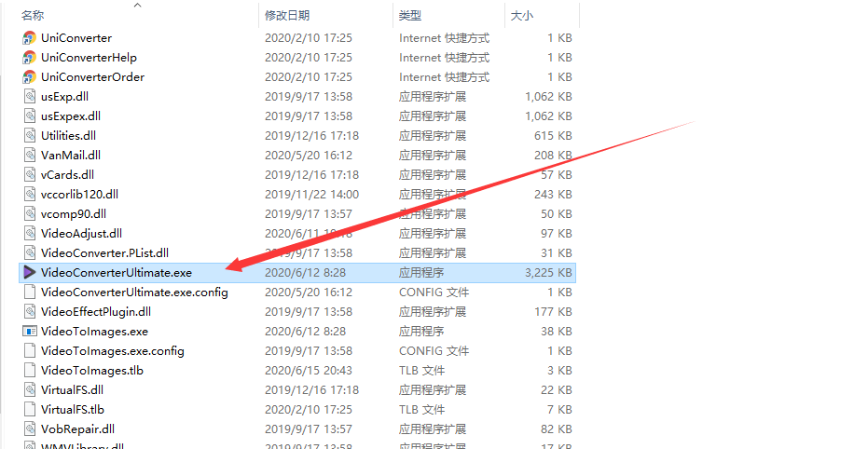Select the file name VideoToImages.tlb

(92, 371)
